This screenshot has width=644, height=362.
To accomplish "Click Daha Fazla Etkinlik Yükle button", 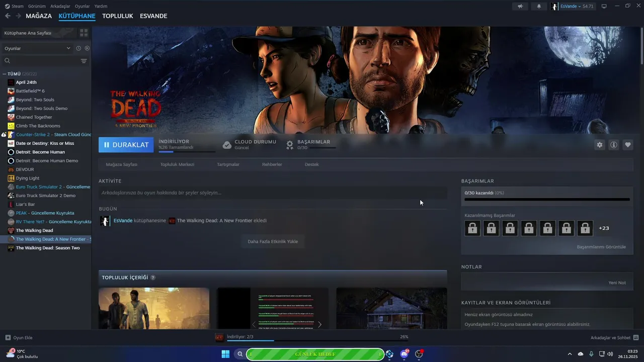I will (273, 241).
